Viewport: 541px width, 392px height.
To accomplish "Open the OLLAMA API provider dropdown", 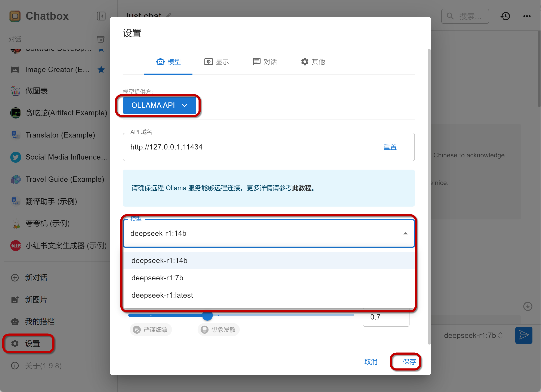I will pos(159,105).
